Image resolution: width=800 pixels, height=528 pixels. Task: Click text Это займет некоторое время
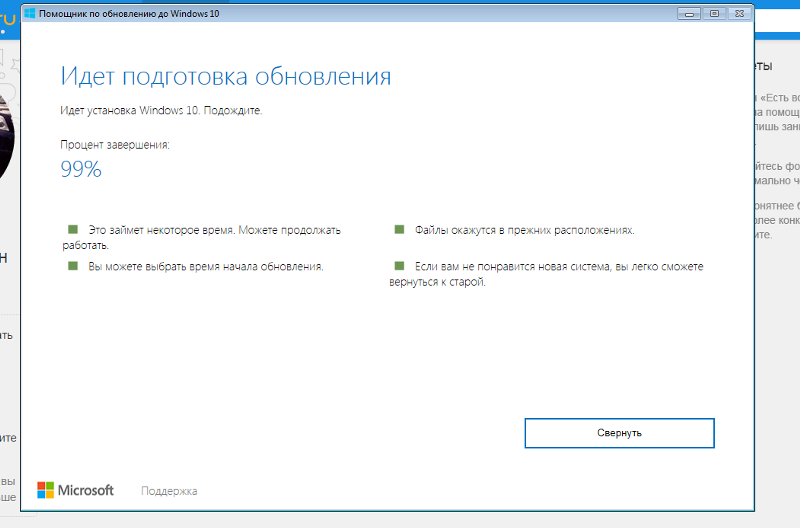(x=162, y=230)
